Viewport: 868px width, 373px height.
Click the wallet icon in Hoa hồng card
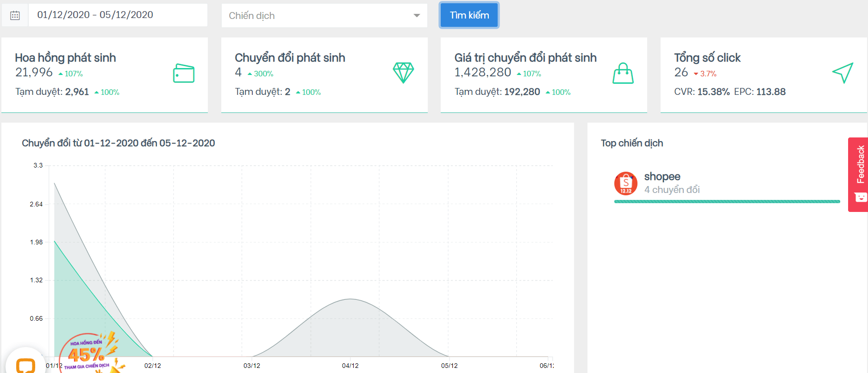tap(184, 73)
